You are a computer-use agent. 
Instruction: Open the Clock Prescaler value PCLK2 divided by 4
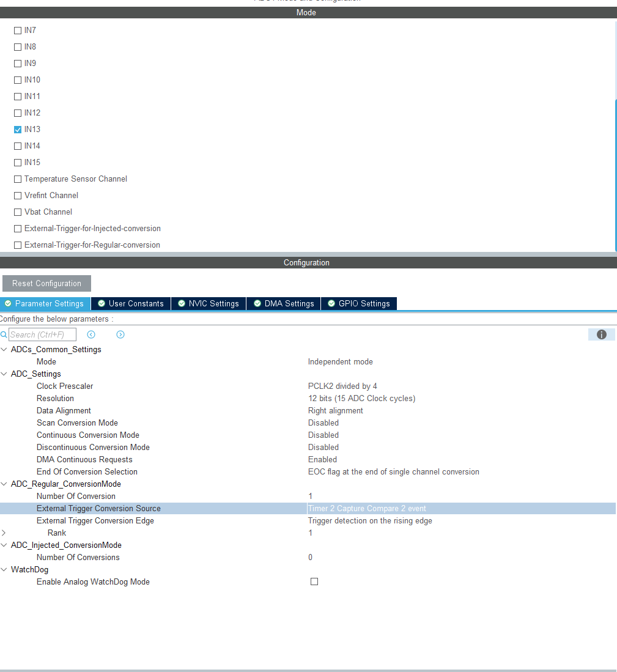pos(342,386)
